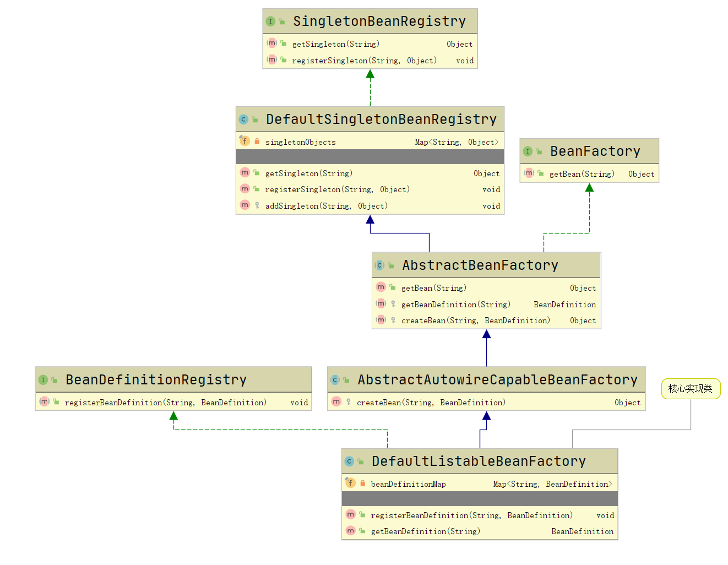Select the AbstractAutowireCapableBeanFactory title
Screen dimensions: 728x565
[498, 380]
